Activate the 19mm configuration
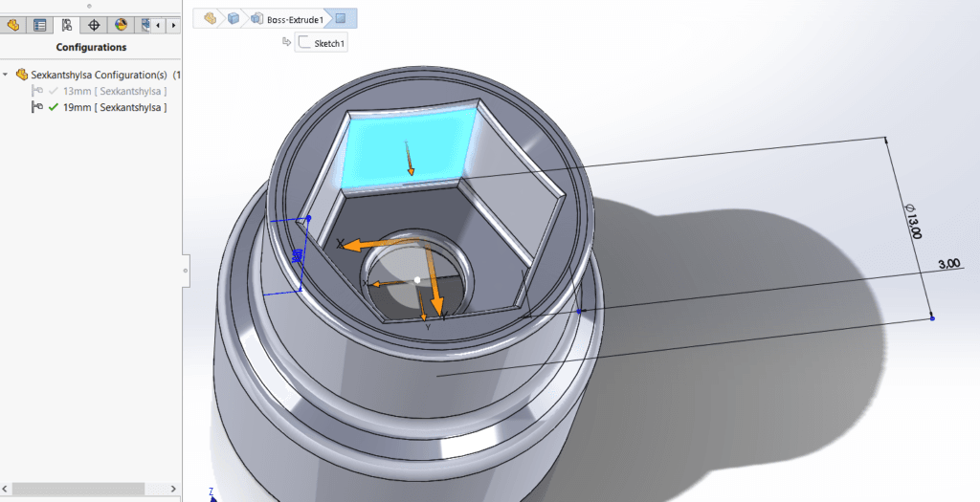The image size is (980, 502). tap(114, 107)
